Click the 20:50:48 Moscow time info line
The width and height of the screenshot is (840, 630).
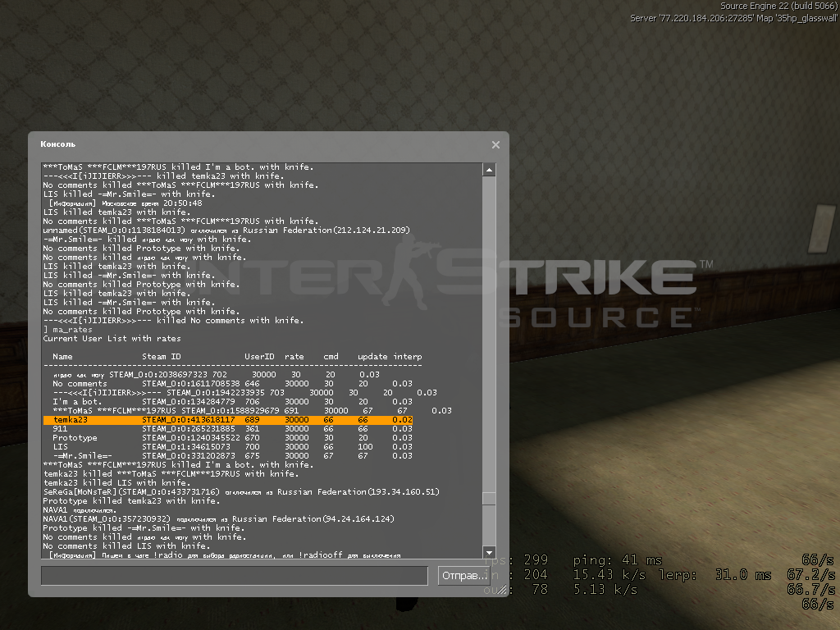point(126,203)
